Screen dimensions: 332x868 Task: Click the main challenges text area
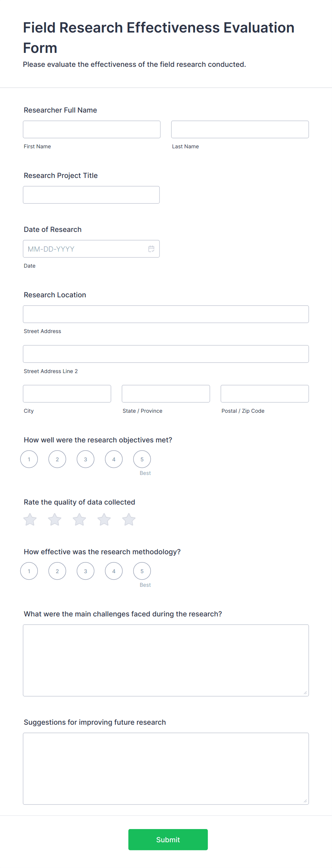click(166, 660)
